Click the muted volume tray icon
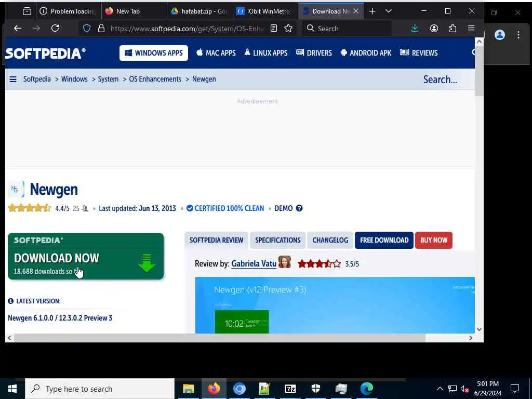The image size is (532, 399). coord(465,389)
